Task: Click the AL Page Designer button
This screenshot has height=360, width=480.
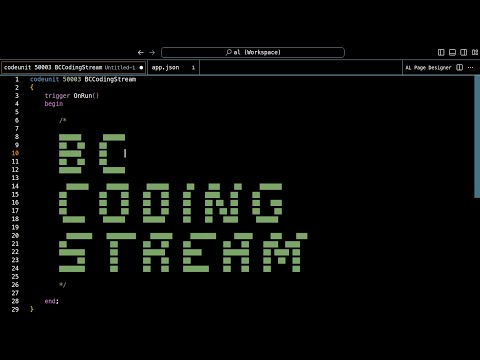Action: point(428,68)
